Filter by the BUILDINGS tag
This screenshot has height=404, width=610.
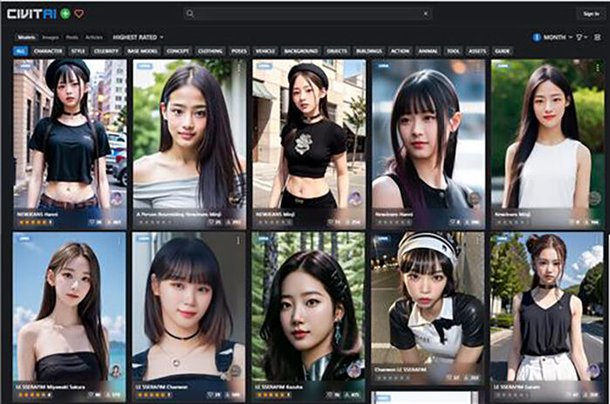pos(369,51)
